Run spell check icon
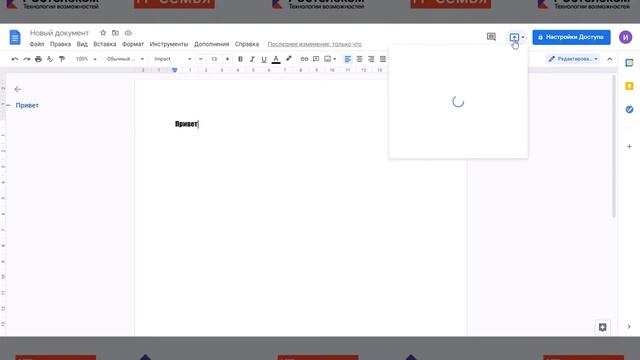 click(x=50, y=59)
